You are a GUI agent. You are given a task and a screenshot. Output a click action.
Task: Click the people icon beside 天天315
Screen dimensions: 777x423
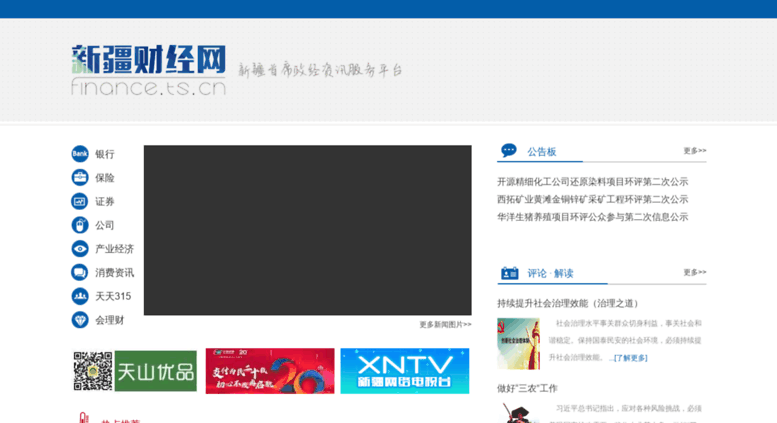[80, 296]
